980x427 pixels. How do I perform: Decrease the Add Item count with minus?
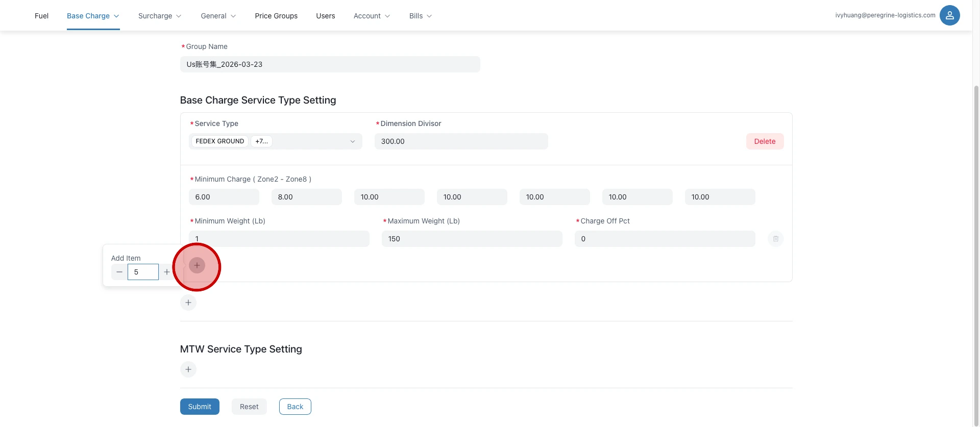[119, 272]
